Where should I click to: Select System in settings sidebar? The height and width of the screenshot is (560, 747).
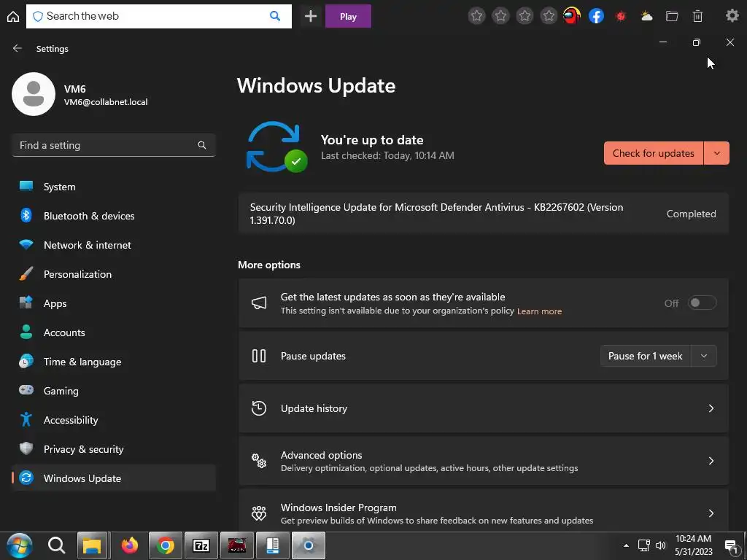tap(113, 187)
